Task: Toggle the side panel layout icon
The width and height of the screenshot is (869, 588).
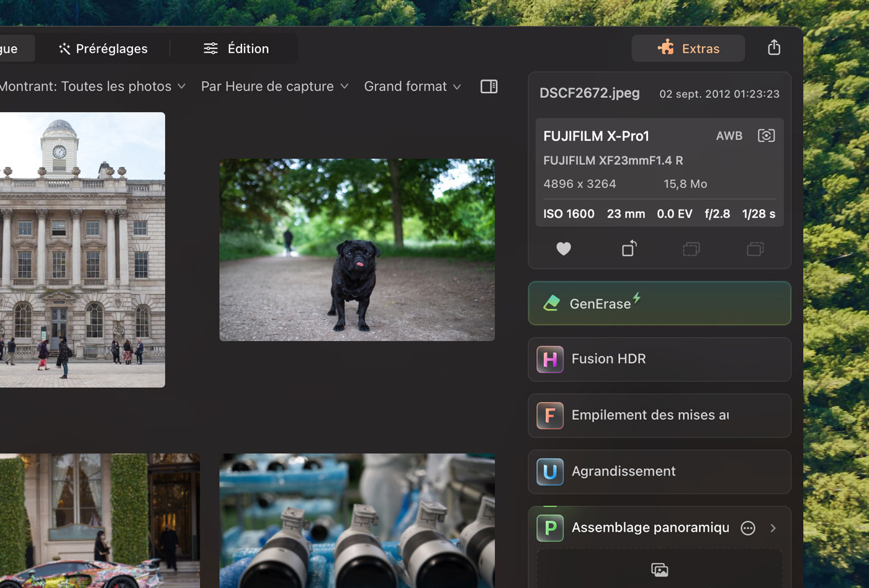Action: click(x=489, y=86)
